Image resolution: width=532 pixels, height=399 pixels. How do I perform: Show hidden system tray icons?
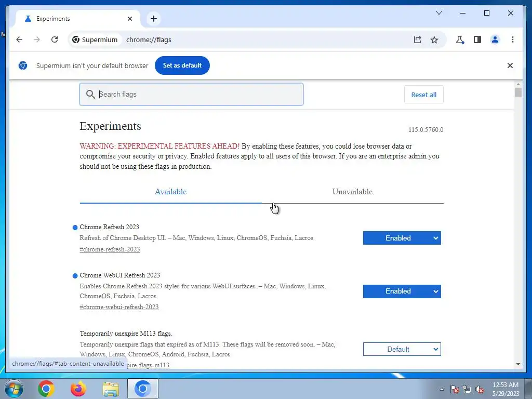tap(442, 389)
